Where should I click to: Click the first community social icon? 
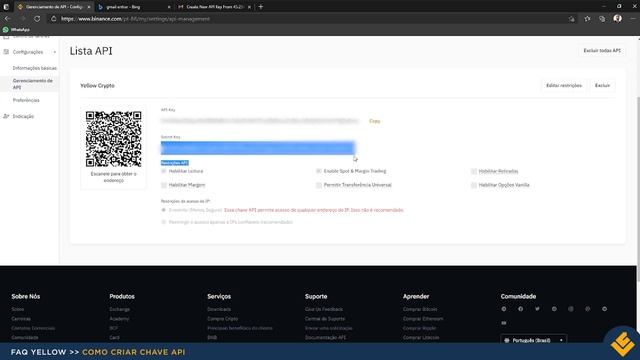coord(504,309)
